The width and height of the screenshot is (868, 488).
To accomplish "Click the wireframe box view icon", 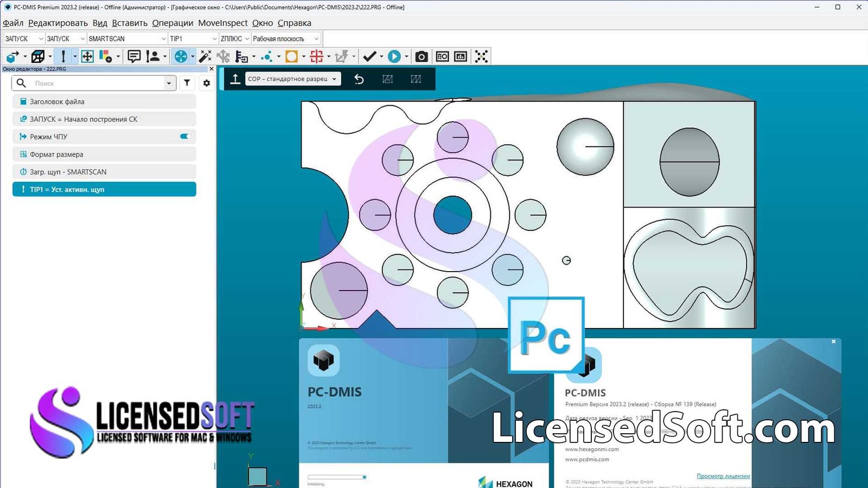I will click(x=38, y=56).
